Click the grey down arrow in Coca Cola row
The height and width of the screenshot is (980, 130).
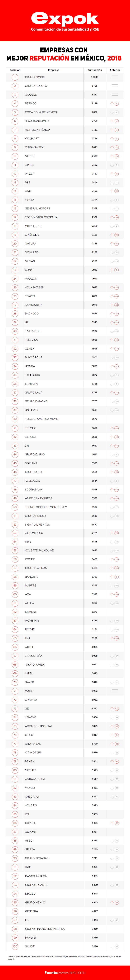[112, 112]
